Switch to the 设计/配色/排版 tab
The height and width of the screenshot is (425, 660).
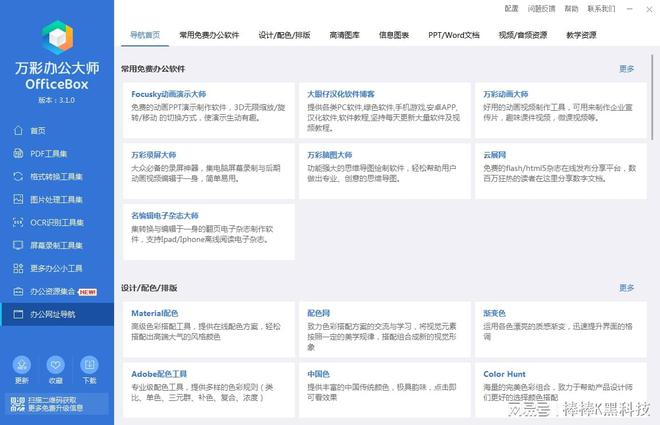tap(285, 35)
